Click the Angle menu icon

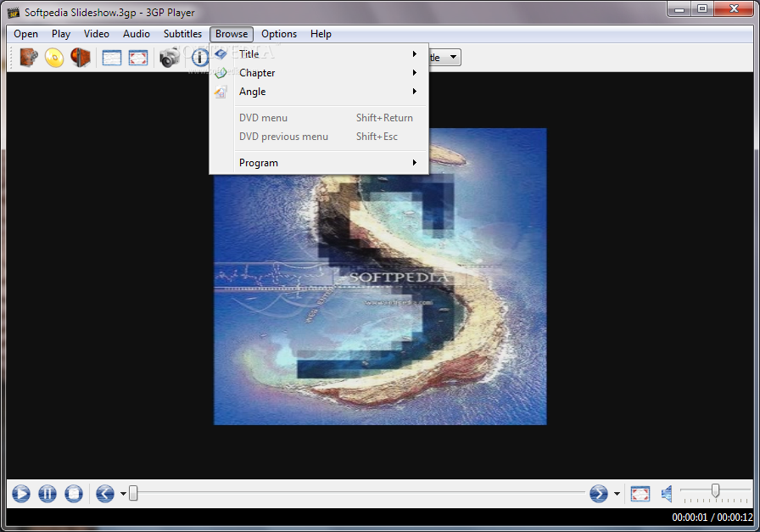[221, 92]
